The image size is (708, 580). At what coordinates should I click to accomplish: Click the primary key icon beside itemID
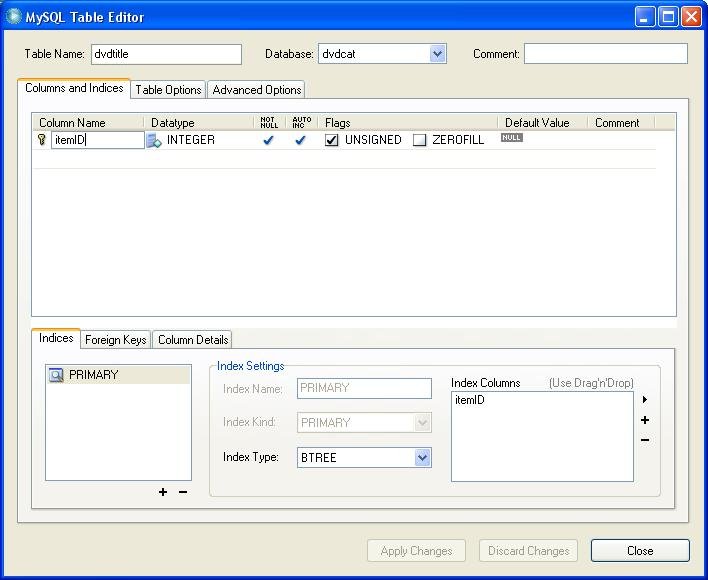click(42, 139)
